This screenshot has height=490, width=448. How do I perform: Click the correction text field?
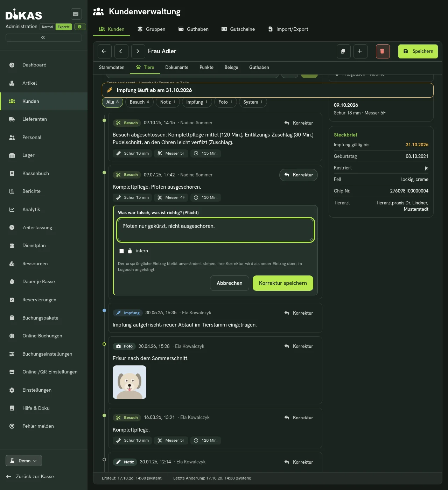[216, 230]
